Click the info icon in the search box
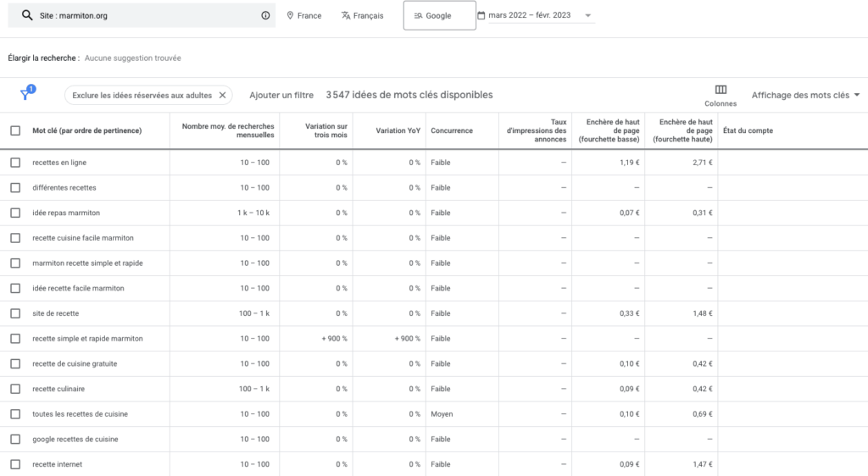Viewport: 868px width, 476px height. [x=265, y=15]
